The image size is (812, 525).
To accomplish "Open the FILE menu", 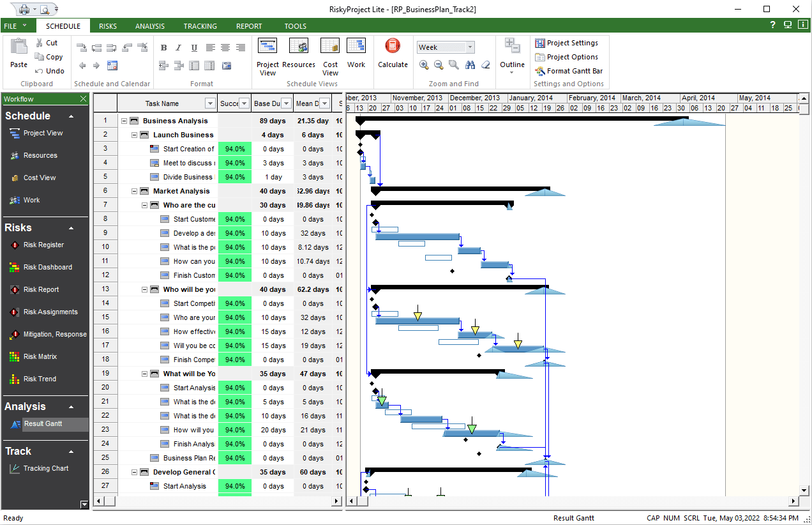I will point(15,26).
